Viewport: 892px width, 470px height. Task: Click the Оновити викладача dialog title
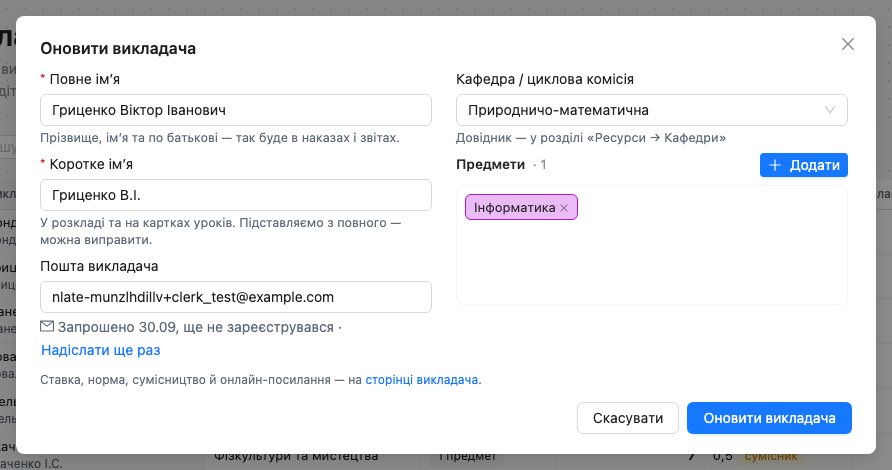click(x=118, y=48)
